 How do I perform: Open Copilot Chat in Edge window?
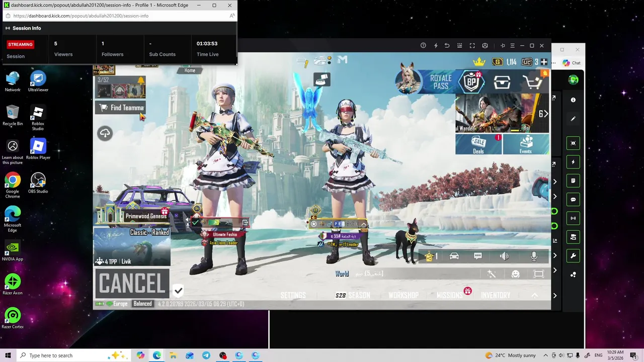click(x=572, y=63)
